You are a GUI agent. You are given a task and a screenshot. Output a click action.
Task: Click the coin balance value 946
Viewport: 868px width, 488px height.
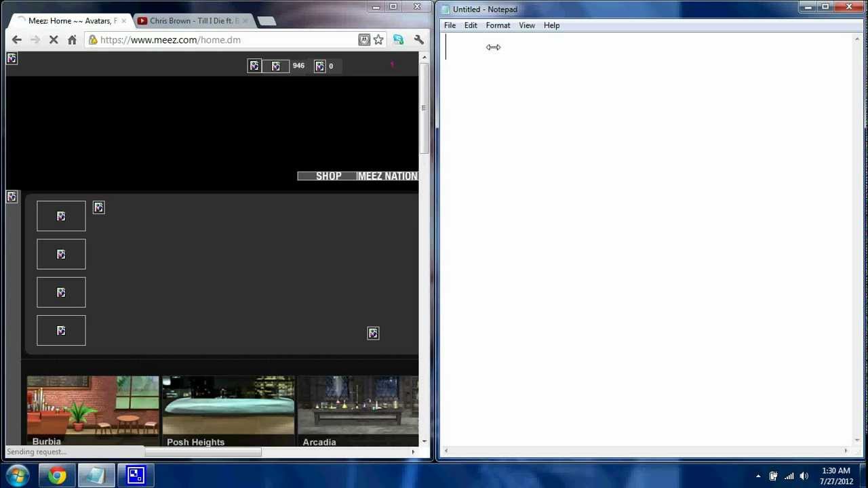pos(298,66)
